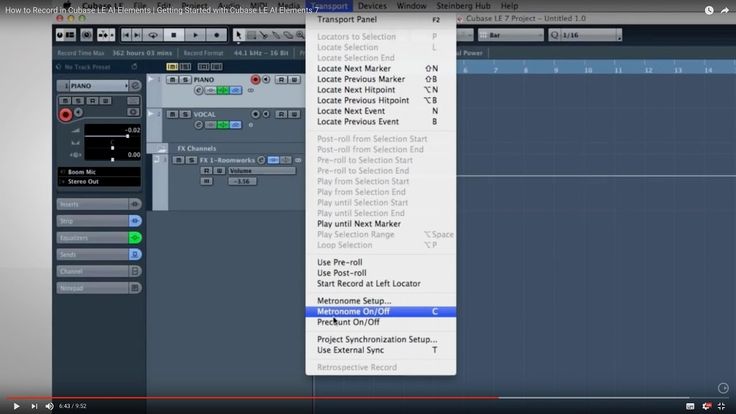Open inspector channel edit 'e' button

click(x=135, y=86)
